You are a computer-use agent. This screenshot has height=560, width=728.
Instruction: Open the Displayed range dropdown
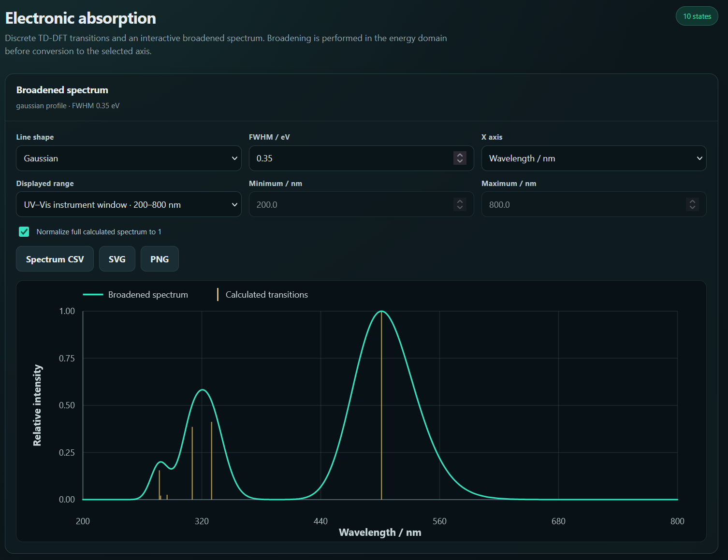coord(129,204)
